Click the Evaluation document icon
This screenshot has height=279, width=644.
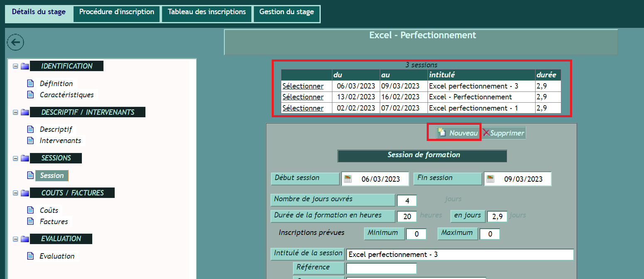(x=30, y=256)
